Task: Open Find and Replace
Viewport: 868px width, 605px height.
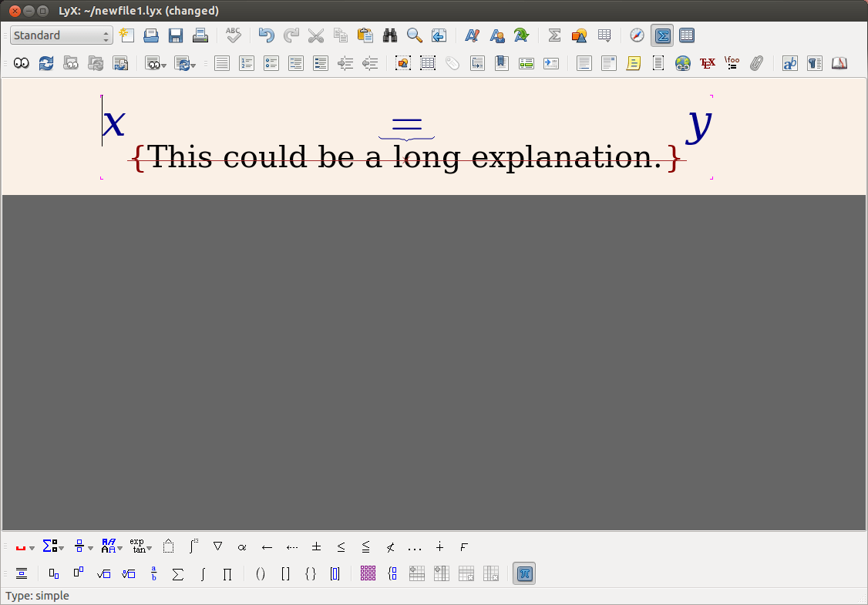Action: [390, 35]
